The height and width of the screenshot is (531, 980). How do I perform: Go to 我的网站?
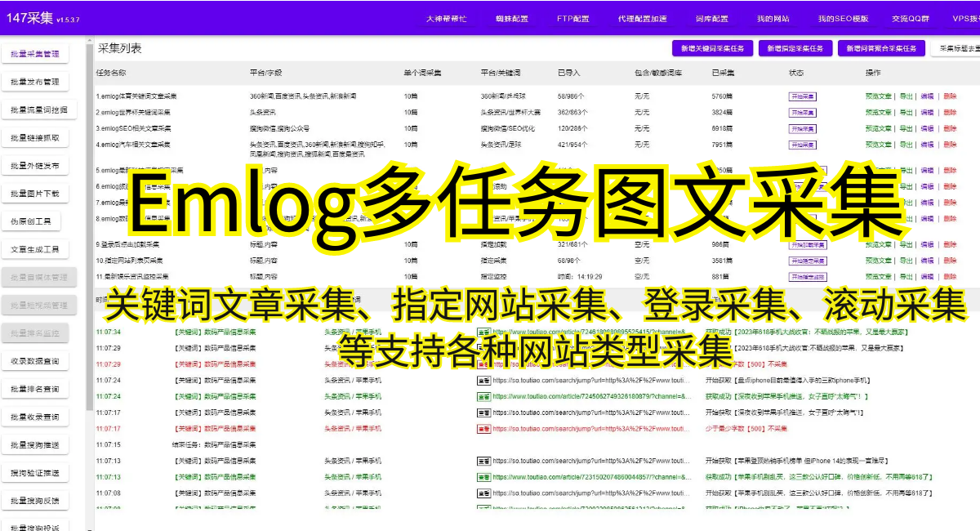[x=773, y=18]
